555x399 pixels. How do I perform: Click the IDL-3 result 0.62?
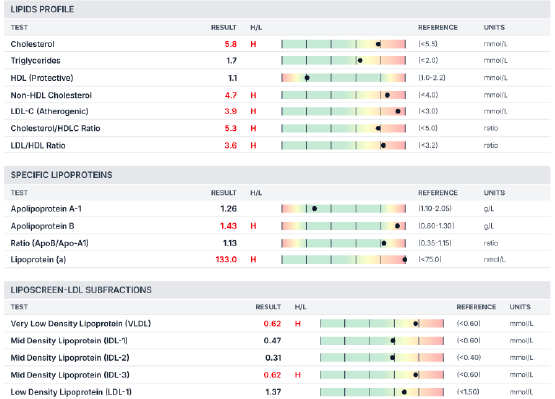[x=272, y=375]
